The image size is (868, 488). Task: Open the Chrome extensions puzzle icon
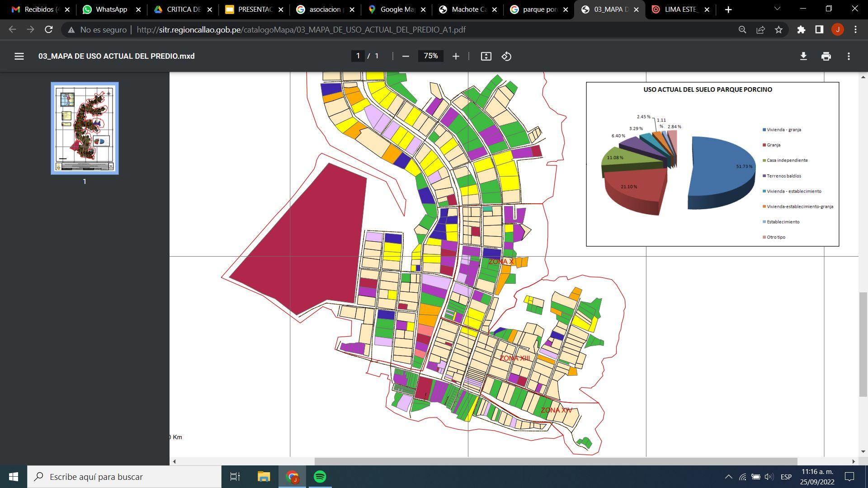coord(801,30)
